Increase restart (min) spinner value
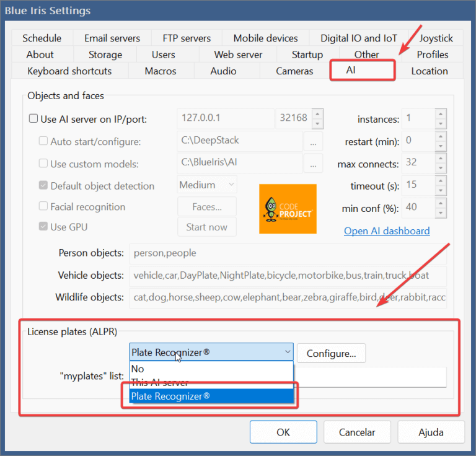This screenshot has width=476, height=456. click(441, 136)
